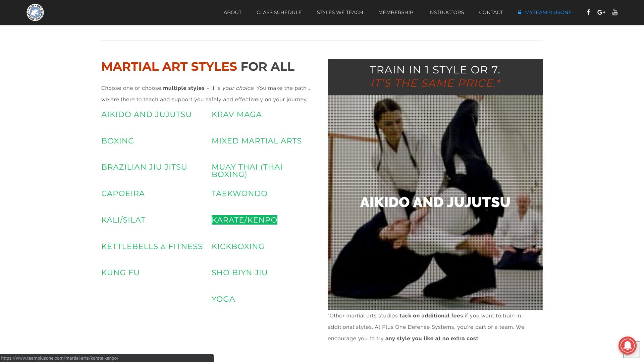Open the ABOUT menu item
Screen dimensions: 644x362
click(x=232, y=12)
